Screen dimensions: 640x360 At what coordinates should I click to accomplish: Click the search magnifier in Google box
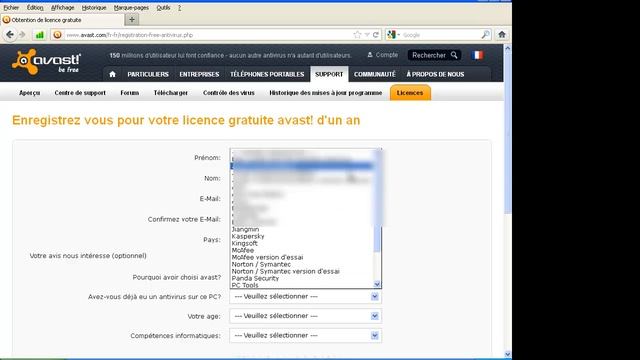(485, 35)
